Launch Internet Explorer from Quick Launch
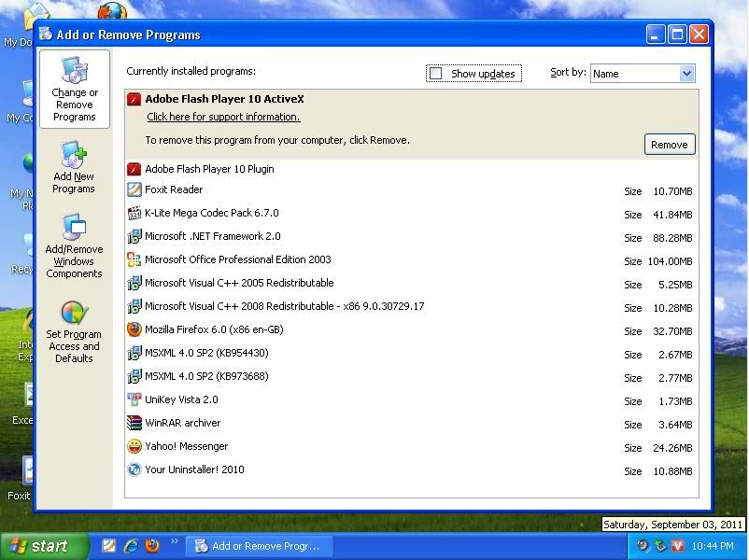Image resolution: width=749 pixels, height=560 pixels. 131,546
